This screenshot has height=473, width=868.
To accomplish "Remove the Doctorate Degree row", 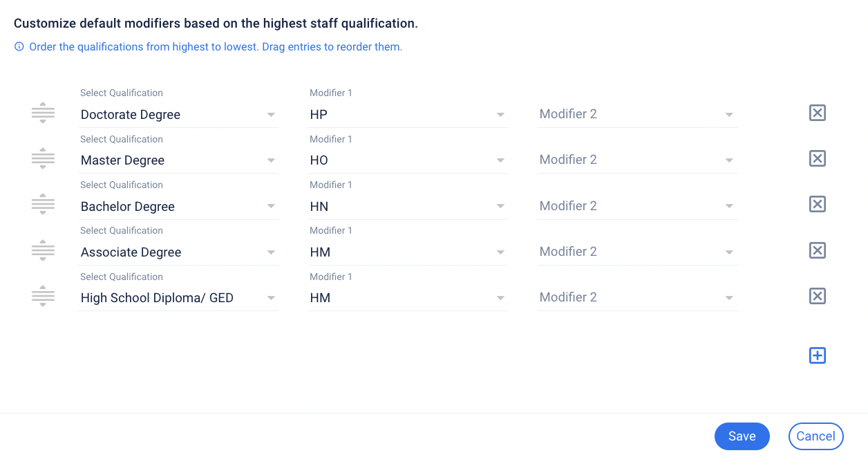I will click(817, 113).
